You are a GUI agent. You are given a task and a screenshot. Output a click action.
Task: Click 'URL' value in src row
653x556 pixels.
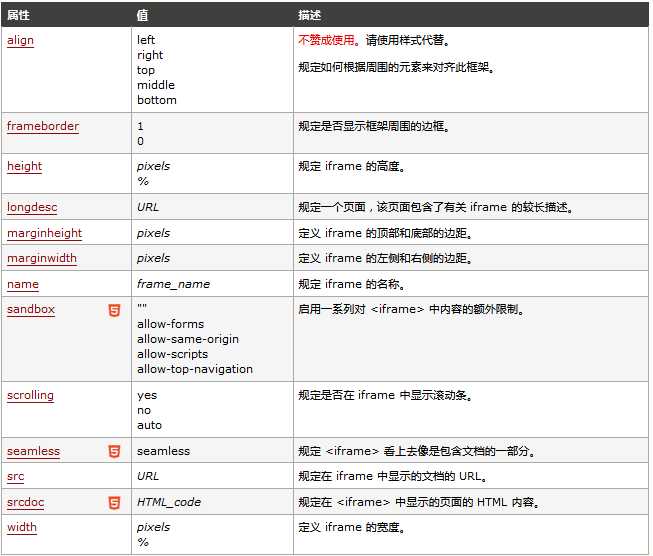pos(148,476)
